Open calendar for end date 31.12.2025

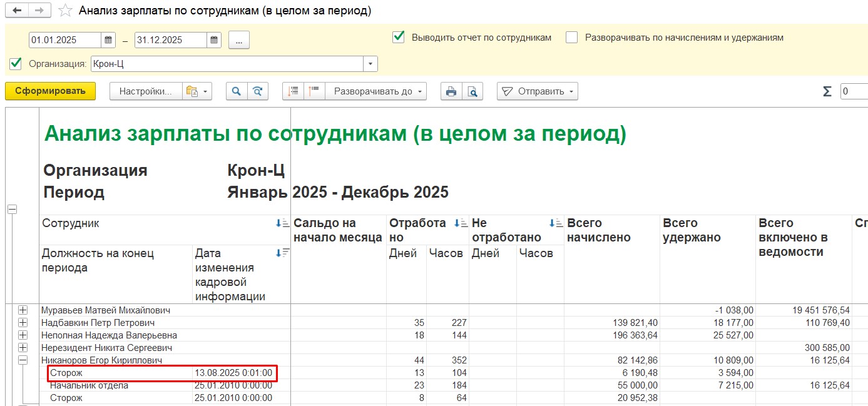(x=215, y=40)
